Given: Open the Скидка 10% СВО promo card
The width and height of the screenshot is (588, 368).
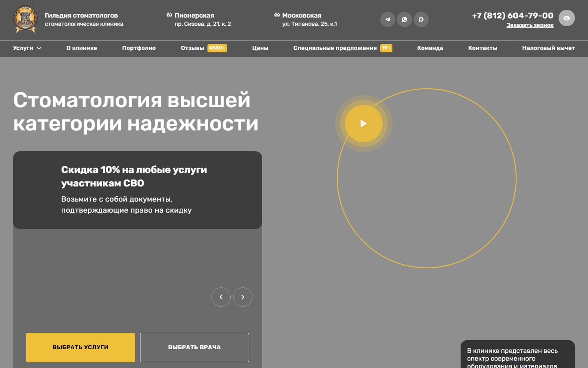Looking at the screenshot, I should [138, 190].
